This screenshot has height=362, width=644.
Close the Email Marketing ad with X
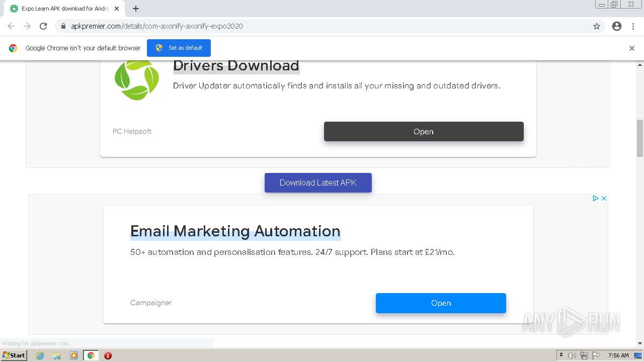(604, 199)
